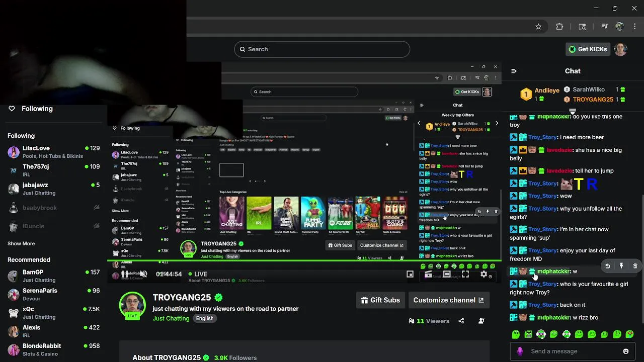Open BlondeRabbit Slots & Casino channel
The height and width of the screenshot is (362, 644).
click(x=53, y=349)
